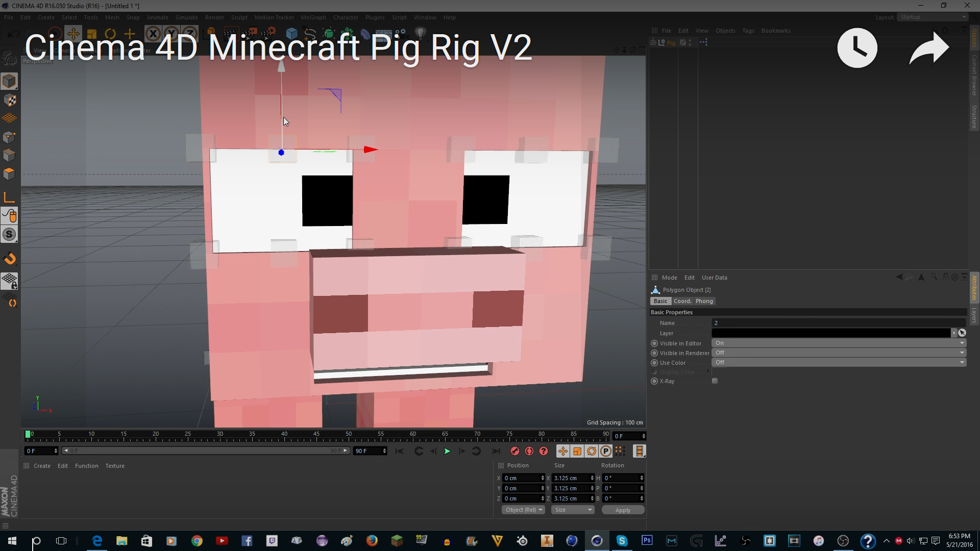Enable Axis mode tool
The width and height of the screenshot is (980, 551).
(9, 197)
